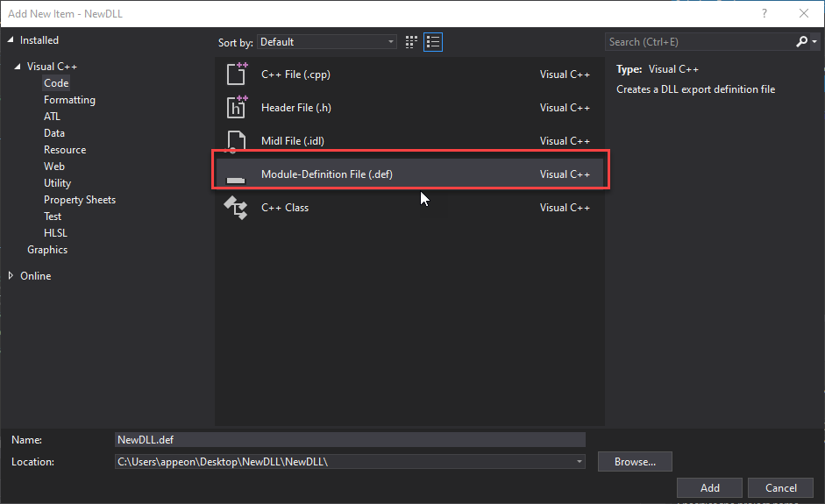Click the Module-Definition File icon
The height and width of the screenshot is (504, 825).
pyautogui.click(x=237, y=175)
